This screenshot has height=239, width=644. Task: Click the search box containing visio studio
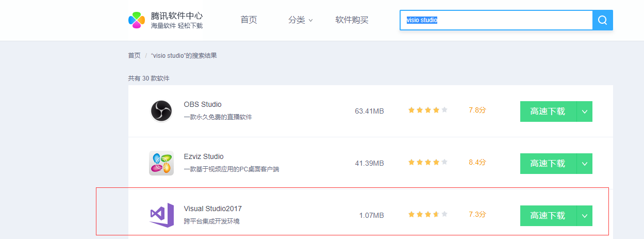click(495, 20)
